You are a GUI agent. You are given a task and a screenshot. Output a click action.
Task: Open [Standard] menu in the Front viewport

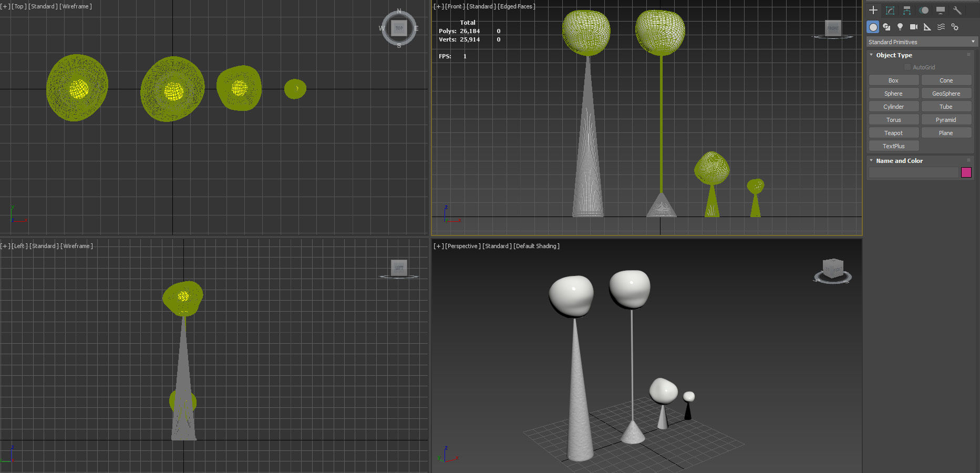[x=481, y=6]
